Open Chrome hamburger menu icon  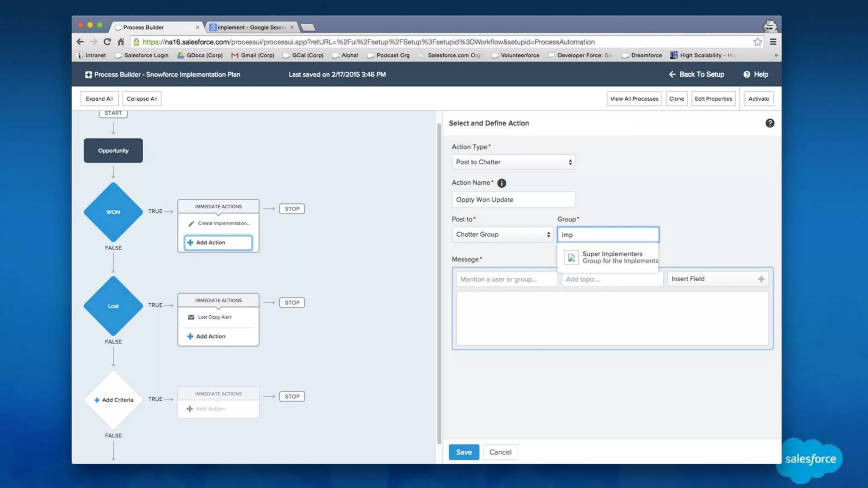click(x=773, y=42)
